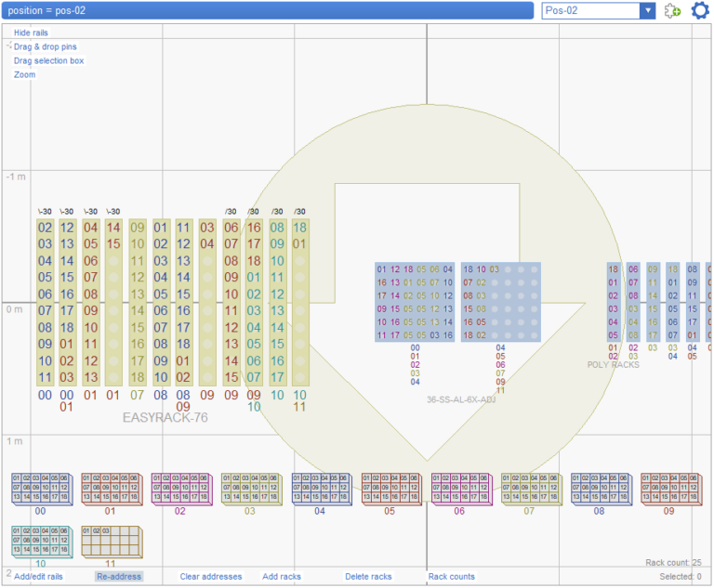Select the partially filled rack 11 icon
The height and width of the screenshot is (588, 714).
111,541
